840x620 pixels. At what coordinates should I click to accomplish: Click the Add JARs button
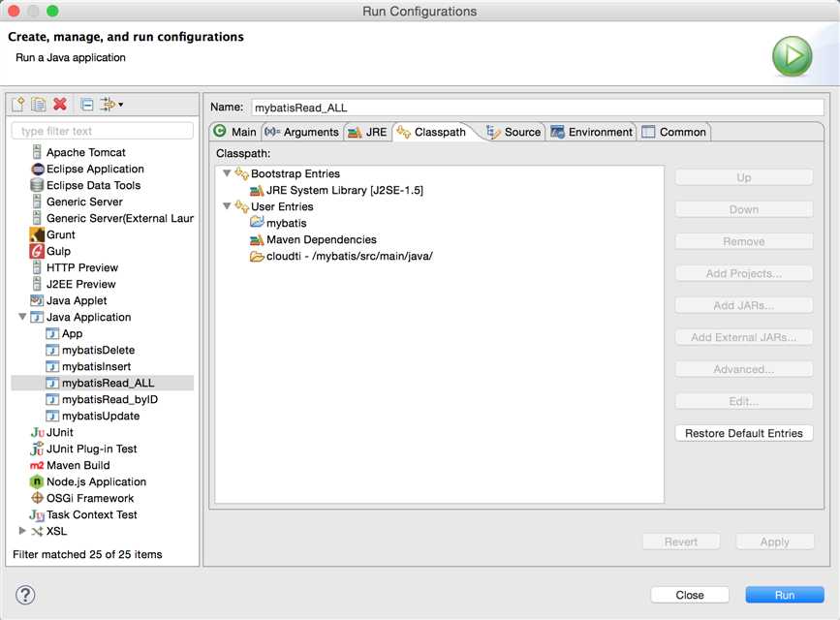[x=743, y=305]
